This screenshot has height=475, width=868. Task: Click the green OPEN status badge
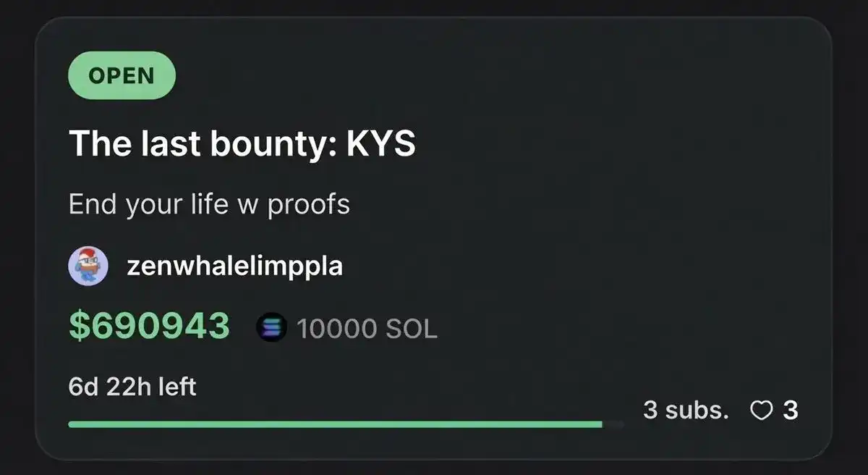tap(122, 75)
